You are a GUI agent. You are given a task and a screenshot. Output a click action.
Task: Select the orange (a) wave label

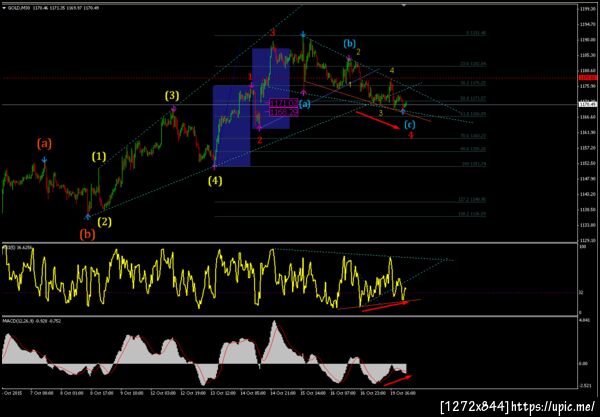pos(44,144)
